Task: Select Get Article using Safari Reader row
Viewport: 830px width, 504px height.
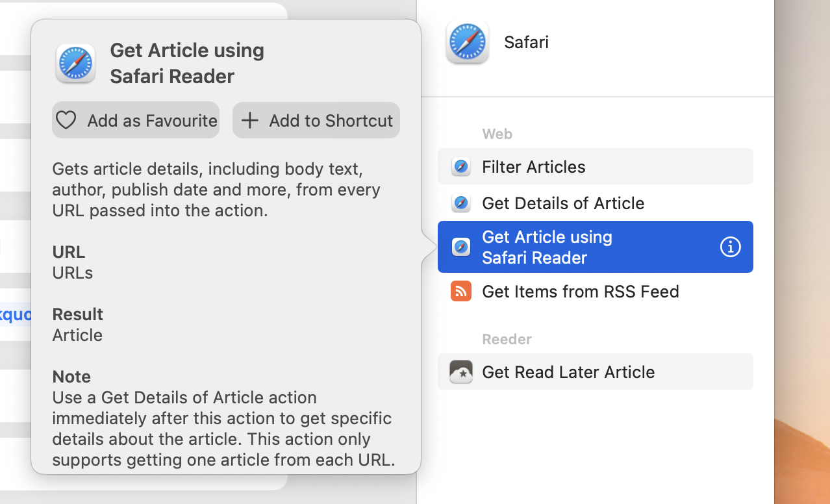Action: (596, 247)
